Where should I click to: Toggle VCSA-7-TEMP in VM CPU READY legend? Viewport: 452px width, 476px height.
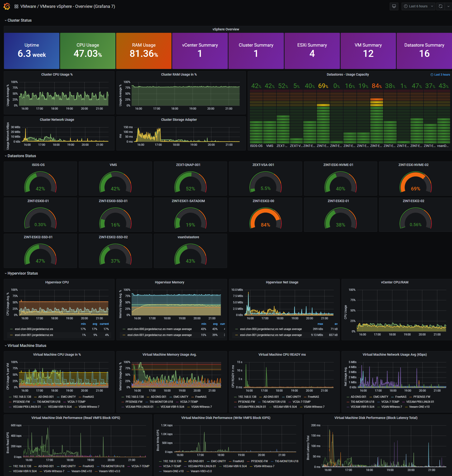pos(301,402)
